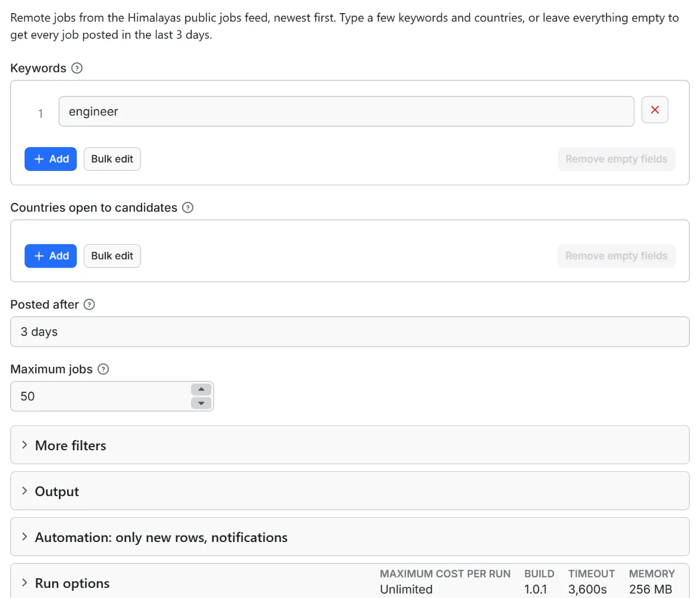This screenshot has width=700, height=598.
Task: Click the keyword row number 1
Action: tap(40, 114)
